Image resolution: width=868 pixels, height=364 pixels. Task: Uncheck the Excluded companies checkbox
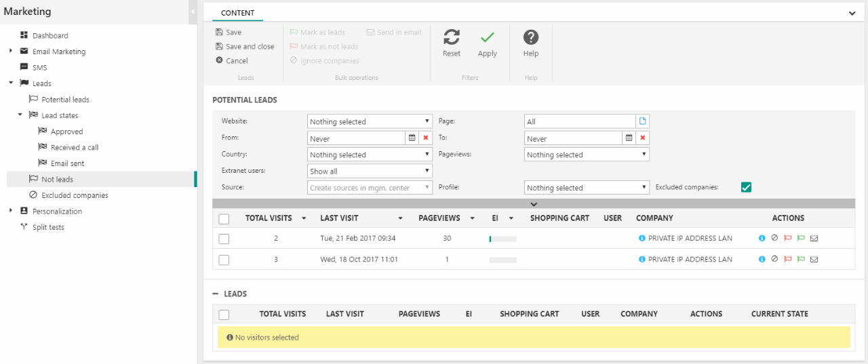tap(746, 188)
